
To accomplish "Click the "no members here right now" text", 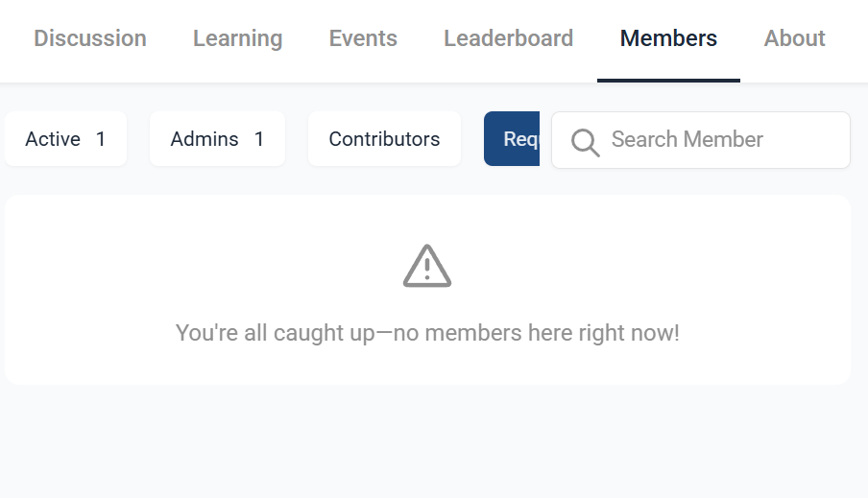I will click(536, 333).
